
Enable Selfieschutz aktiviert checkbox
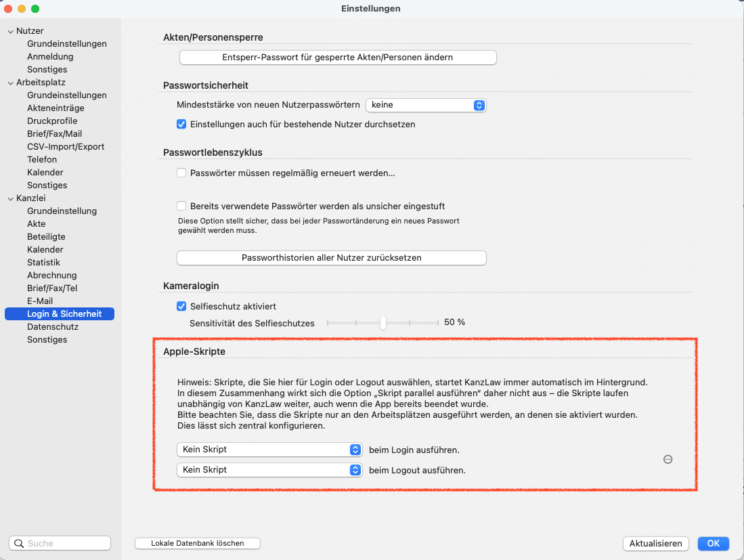coord(181,306)
